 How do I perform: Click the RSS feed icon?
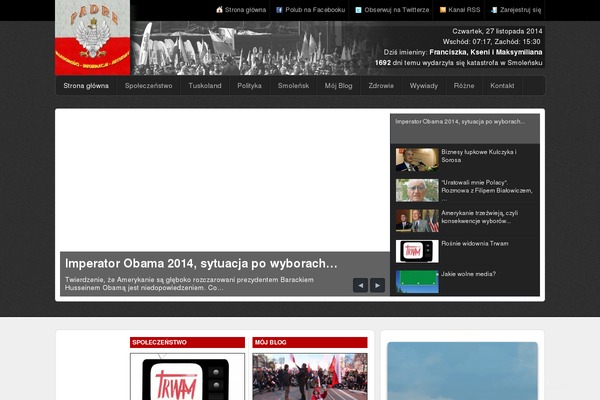443,10
